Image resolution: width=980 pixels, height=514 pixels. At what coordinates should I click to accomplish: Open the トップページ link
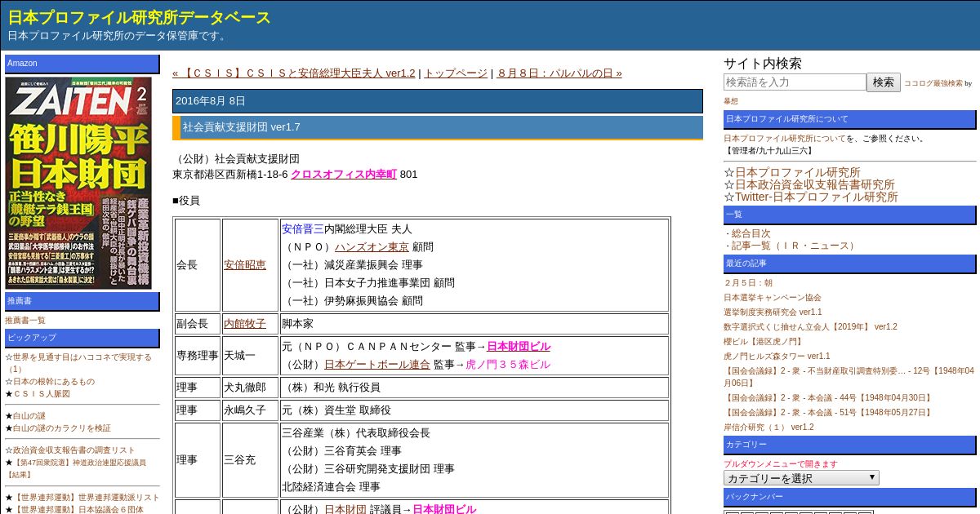[x=455, y=73]
